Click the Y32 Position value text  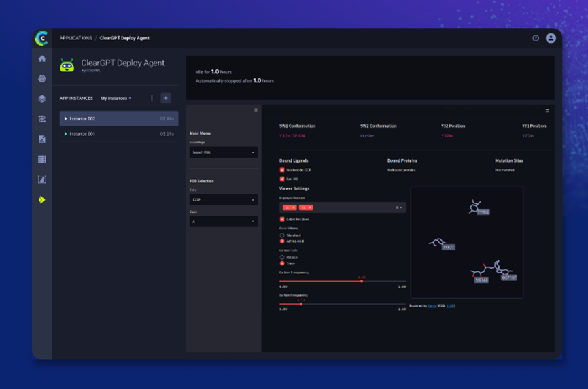447,136
